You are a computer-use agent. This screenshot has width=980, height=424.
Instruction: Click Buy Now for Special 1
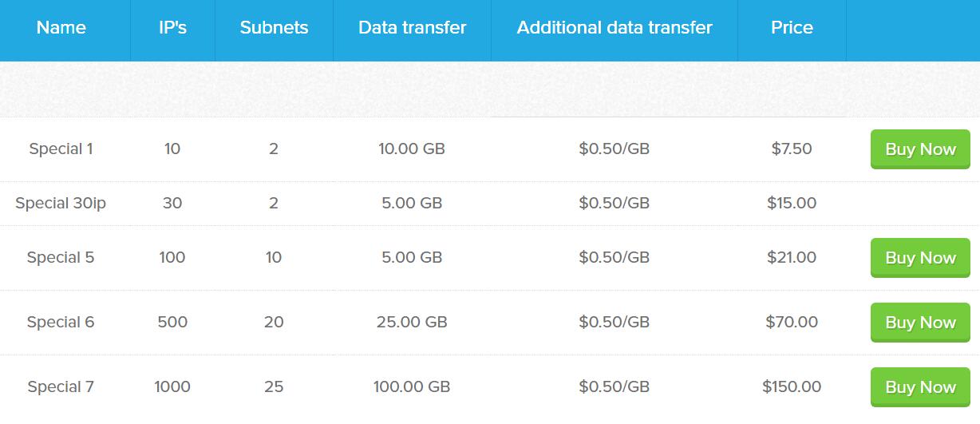click(920, 149)
